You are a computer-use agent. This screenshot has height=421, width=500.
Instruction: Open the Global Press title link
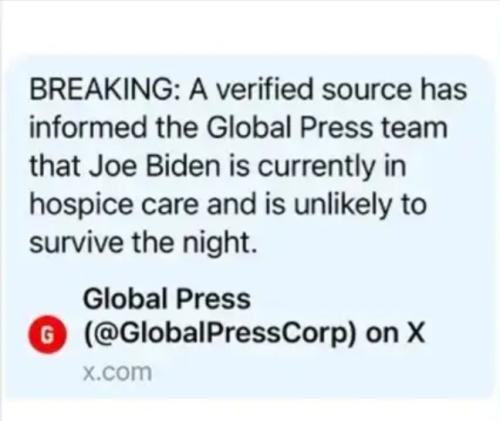pyautogui.click(x=167, y=298)
